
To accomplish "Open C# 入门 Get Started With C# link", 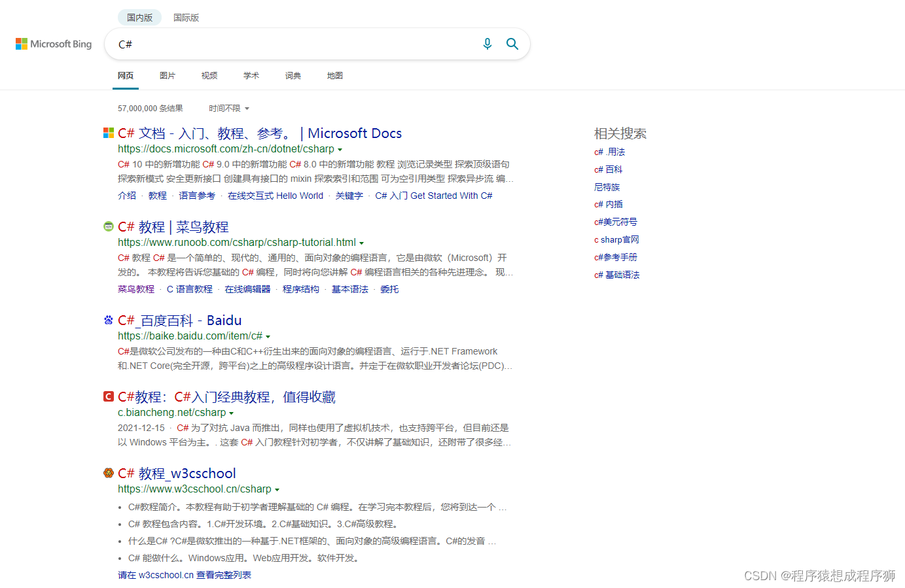I will (434, 196).
